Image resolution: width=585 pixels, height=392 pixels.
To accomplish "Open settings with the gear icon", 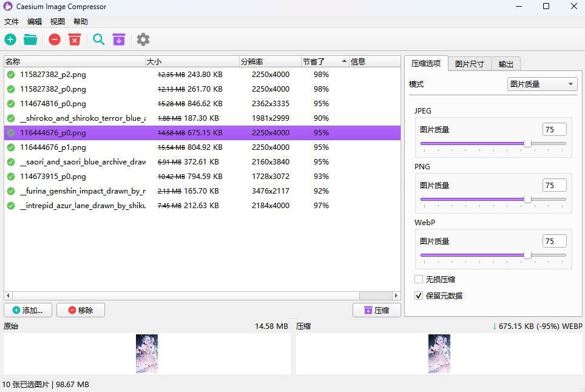I will point(143,39).
